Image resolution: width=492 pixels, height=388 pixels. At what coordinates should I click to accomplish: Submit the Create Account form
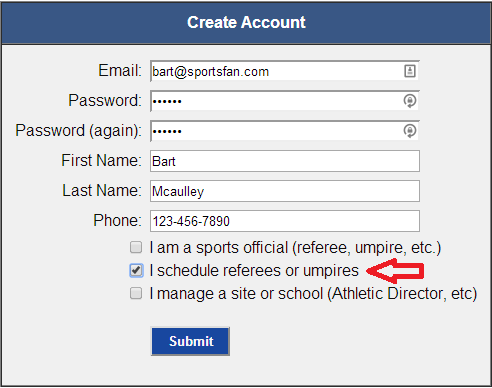[190, 341]
